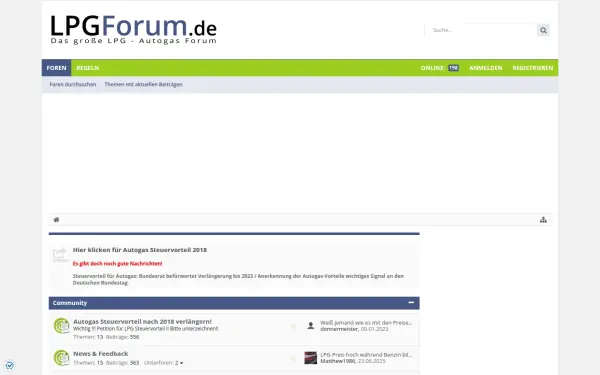600x375 pixels.
Task: Click the forum icon for News & Feedback
Action: click(x=61, y=358)
